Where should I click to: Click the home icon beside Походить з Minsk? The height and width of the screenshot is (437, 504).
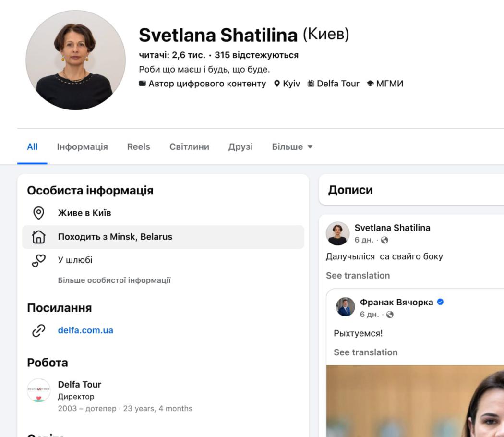pyautogui.click(x=38, y=237)
